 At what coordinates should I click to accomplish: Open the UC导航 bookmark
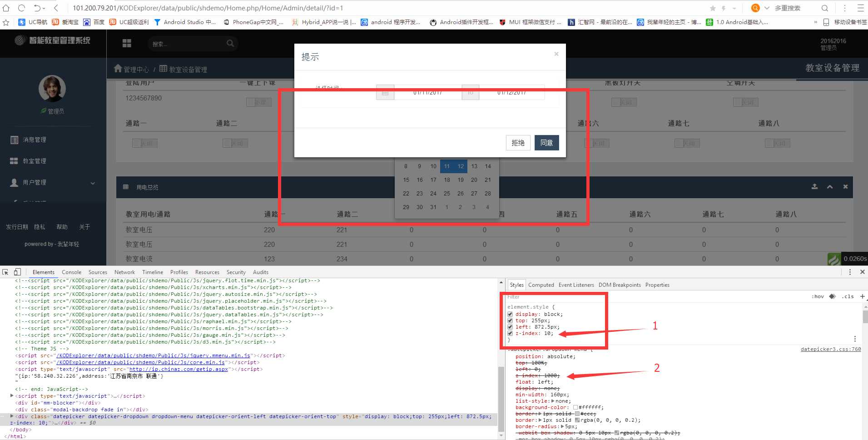point(33,22)
